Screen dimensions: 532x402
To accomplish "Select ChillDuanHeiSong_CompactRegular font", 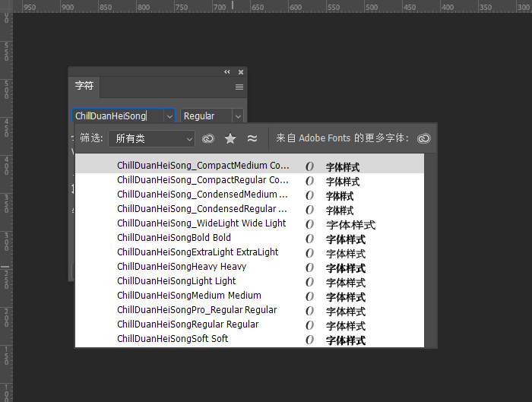I will click(250, 180).
